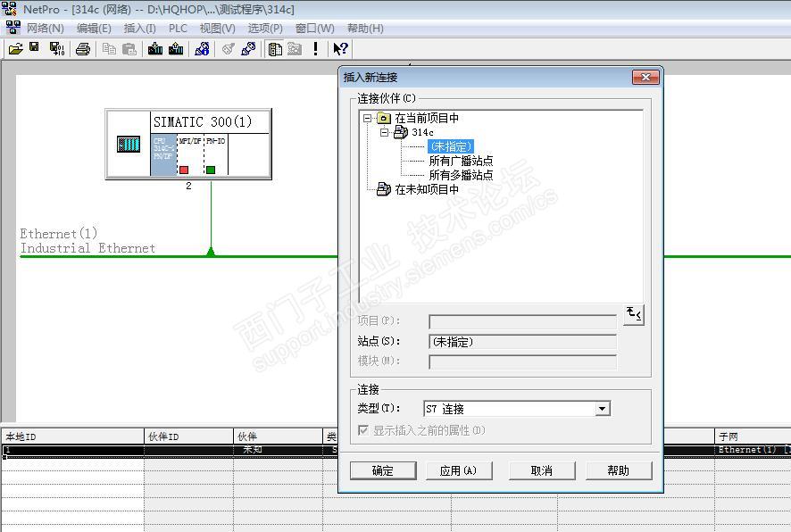Open the 网络(N) menu

pos(46,29)
